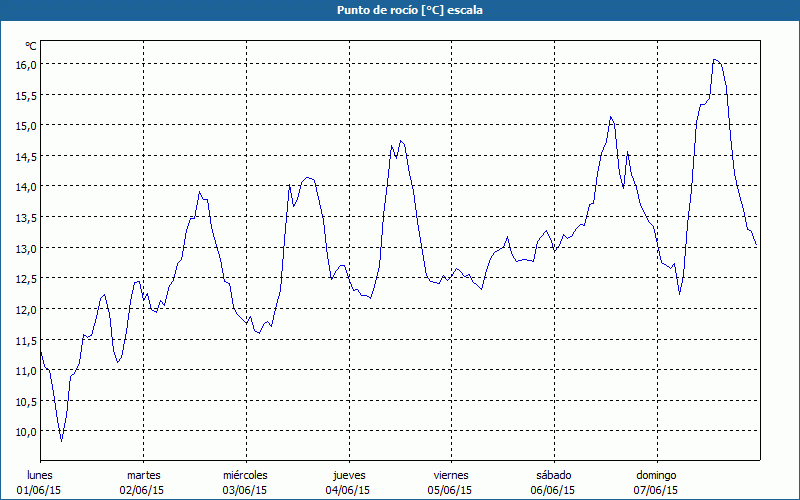
Task: Click the 'miércoles' day label
Action: pos(245,475)
